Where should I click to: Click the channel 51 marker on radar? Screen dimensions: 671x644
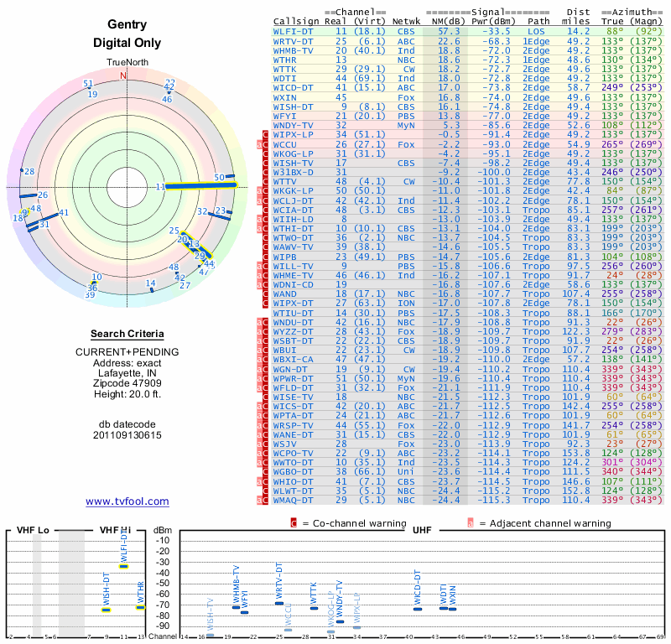coord(88,83)
